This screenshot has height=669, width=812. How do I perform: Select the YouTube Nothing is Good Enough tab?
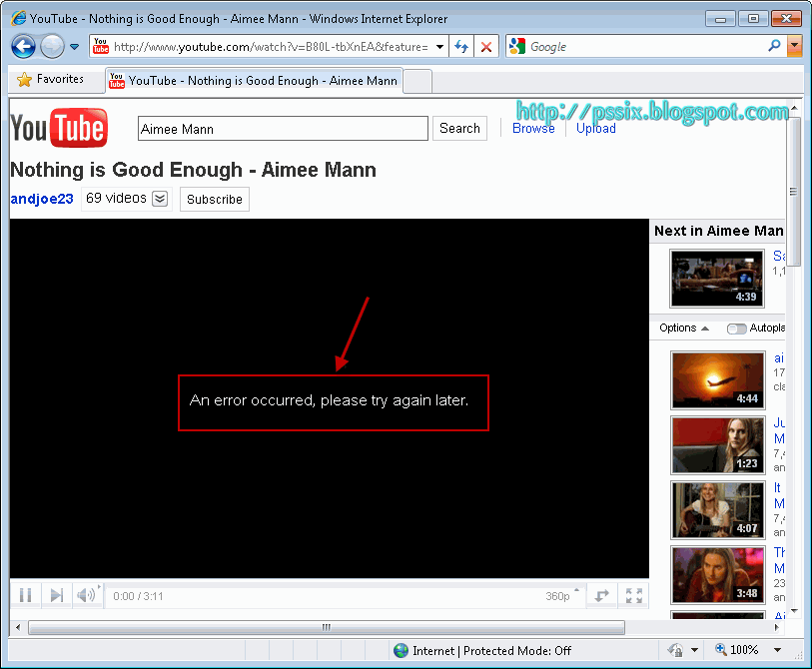click(x=254, y=81)
